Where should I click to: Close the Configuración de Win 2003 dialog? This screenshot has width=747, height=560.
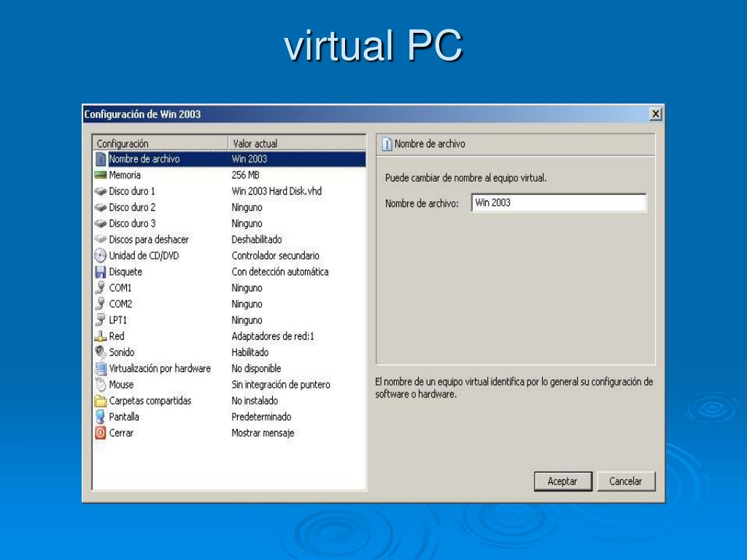click(656, 114)
